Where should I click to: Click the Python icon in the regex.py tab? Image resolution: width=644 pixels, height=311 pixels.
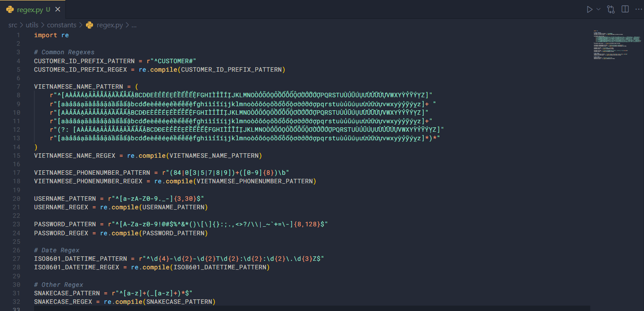(x=10, y=9)
